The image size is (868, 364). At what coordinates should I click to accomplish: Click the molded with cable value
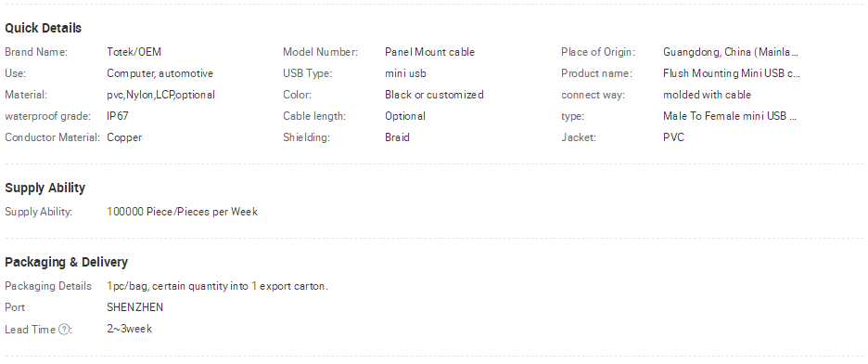[x=707, y=95]
